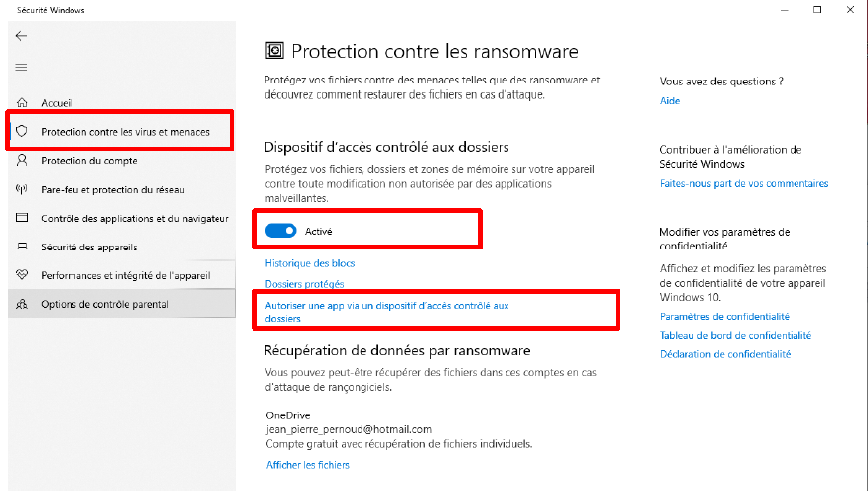Open the Aide help link
Image resolution: width=868 pixels, height=498 pixels.
coord(669,100)
